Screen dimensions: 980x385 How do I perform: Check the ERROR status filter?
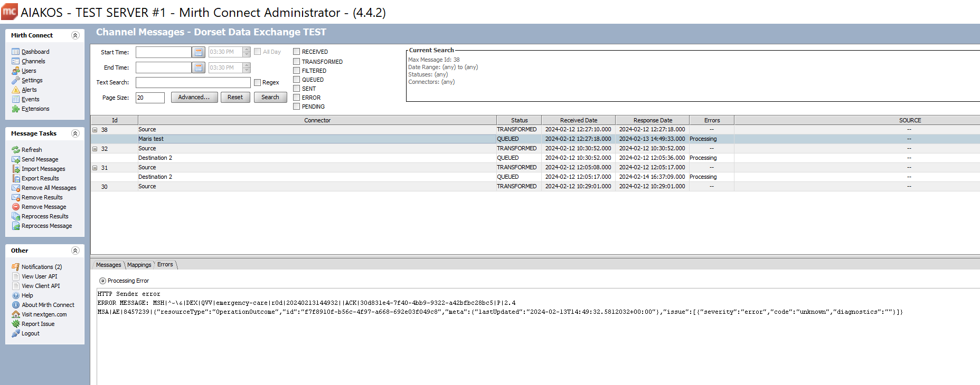[x=297, y=98]
